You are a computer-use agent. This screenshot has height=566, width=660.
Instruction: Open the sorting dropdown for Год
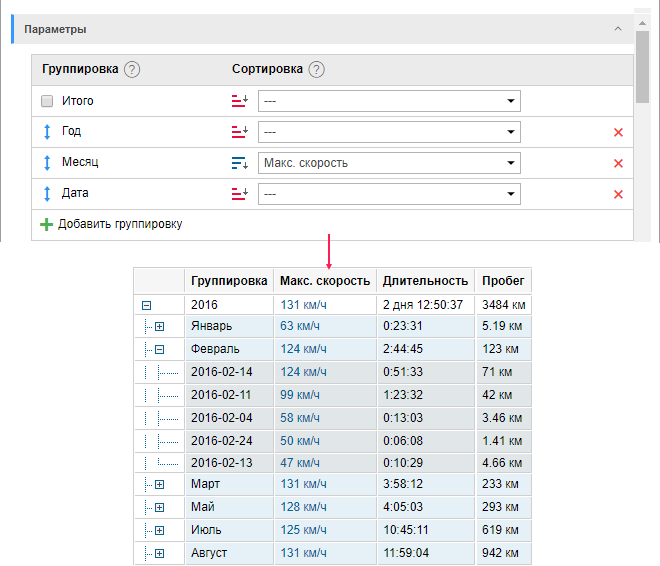coord(389,132)
